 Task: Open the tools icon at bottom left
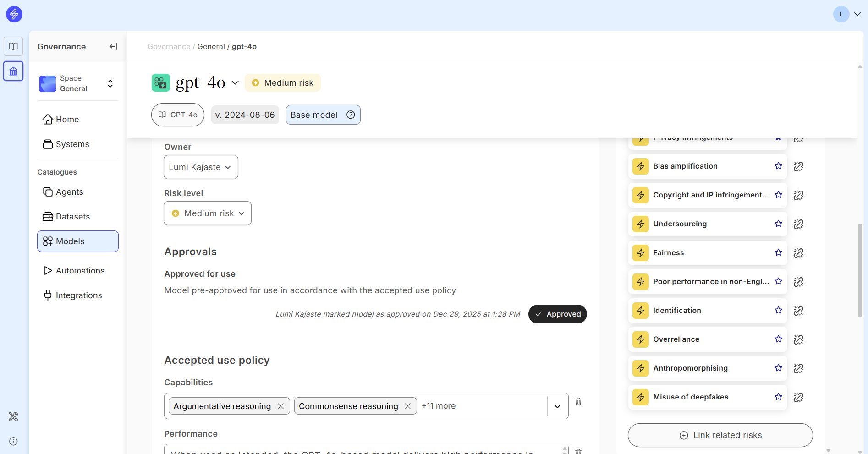pyautogui.click(x=13, y=416)
